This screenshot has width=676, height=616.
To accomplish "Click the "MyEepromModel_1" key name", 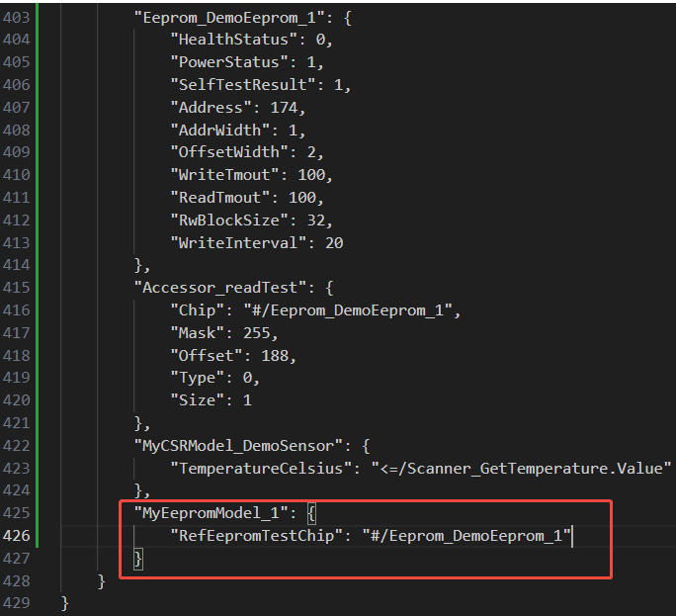I will [207, 513].
